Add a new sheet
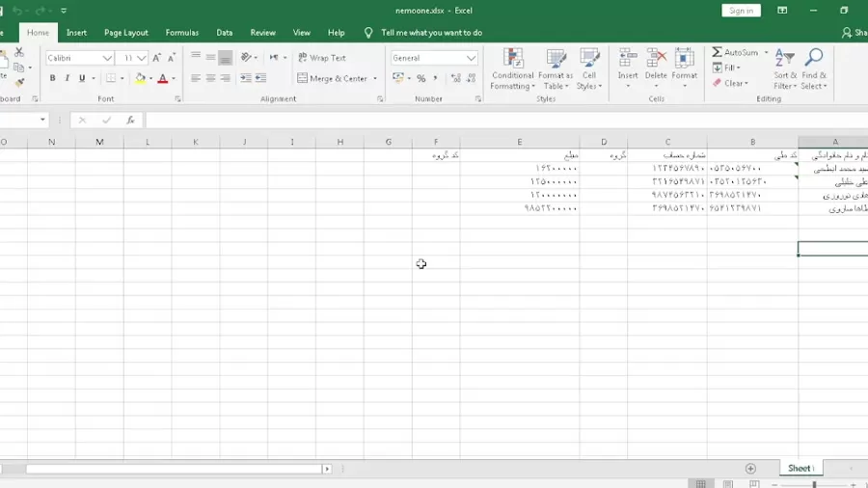 tap(750, 469)
